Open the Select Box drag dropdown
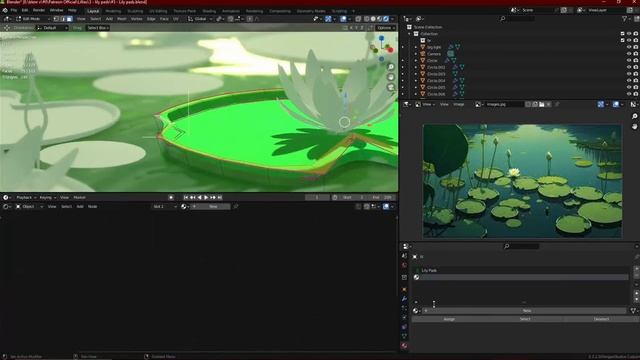 point(98,28)
